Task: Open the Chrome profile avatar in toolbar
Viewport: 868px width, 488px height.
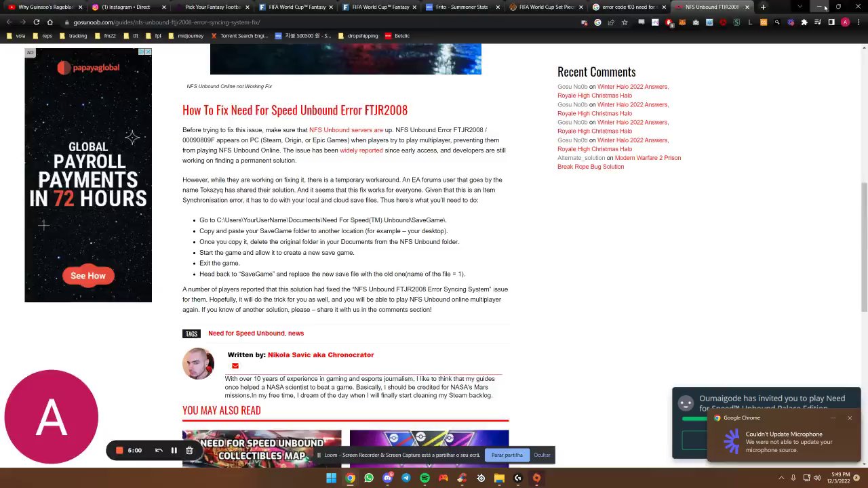Action: point(845,22)
